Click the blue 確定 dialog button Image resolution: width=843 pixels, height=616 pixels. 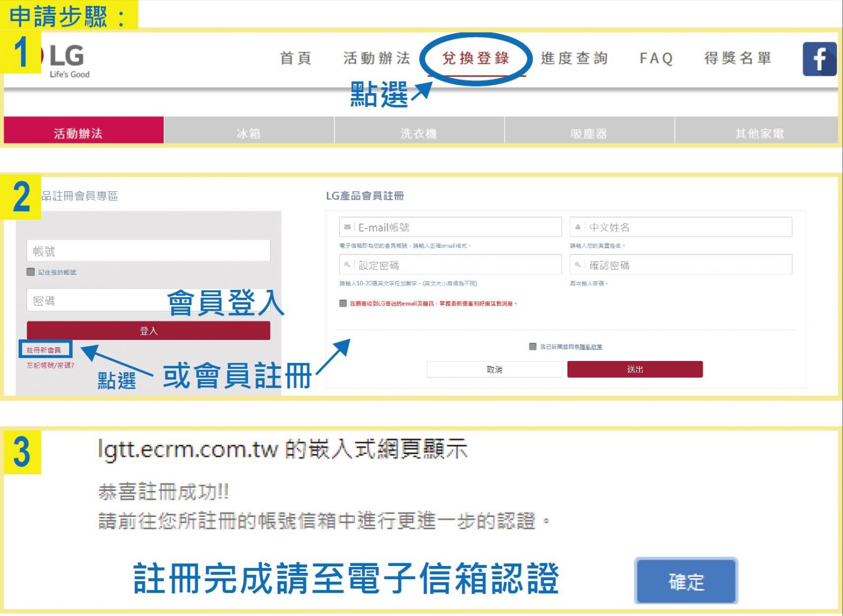coord(686,581)
